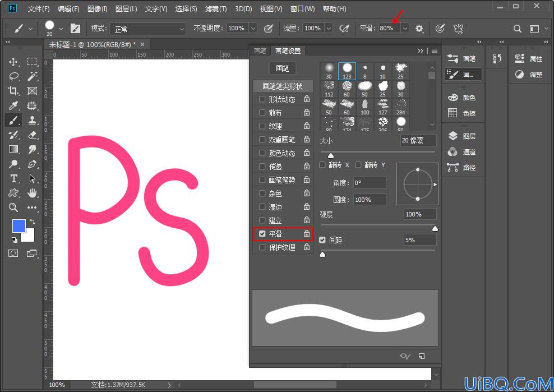Uncheck the Smoothing (平滑) checkbox

point(262,234)
